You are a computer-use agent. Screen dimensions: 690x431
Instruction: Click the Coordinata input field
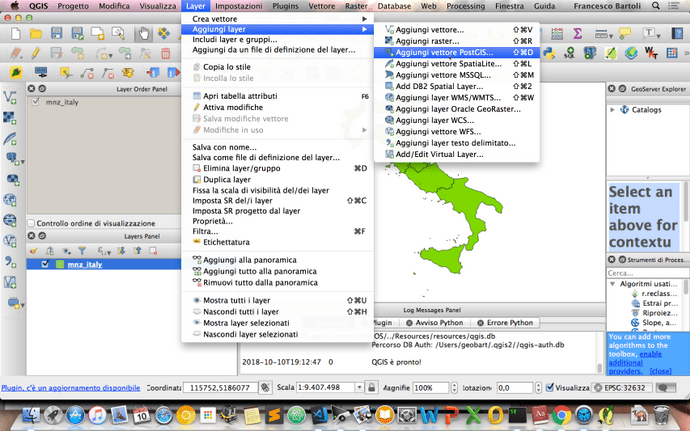(220, 388)
